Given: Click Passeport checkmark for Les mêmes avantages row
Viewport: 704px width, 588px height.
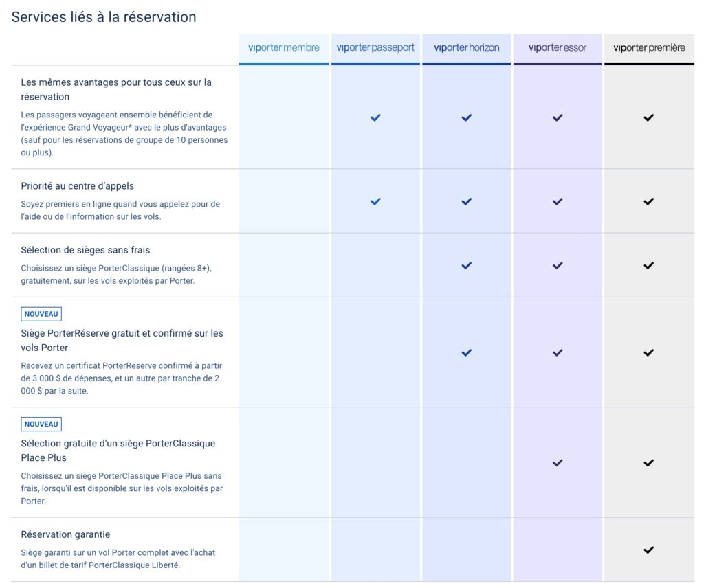Looking at the screenshot, I should tap(375, 117).
